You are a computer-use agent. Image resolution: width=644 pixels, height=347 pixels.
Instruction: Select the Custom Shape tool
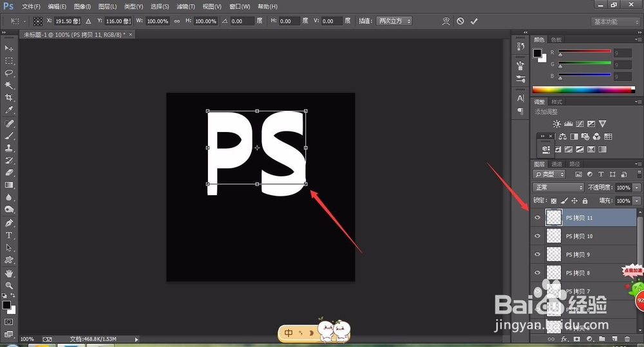point(8,260)
